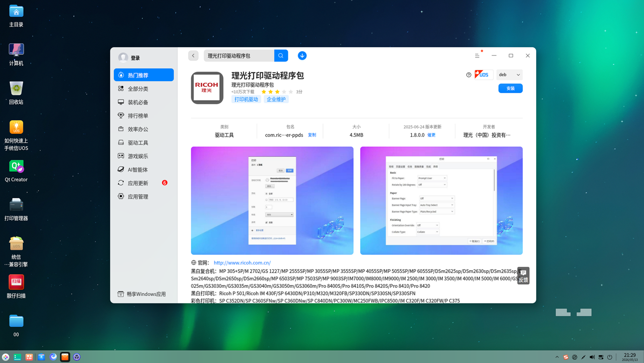
Task: Open the app store hamburger menu
Action: pos(477,56)
